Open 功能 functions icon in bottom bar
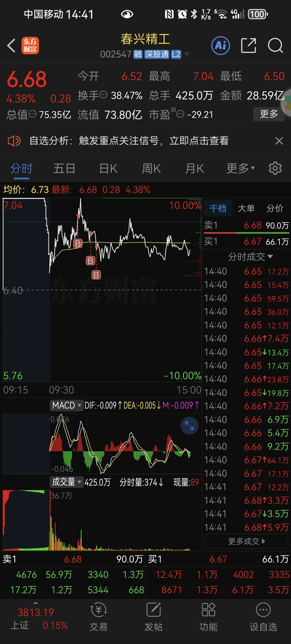 tap(208, 617)
